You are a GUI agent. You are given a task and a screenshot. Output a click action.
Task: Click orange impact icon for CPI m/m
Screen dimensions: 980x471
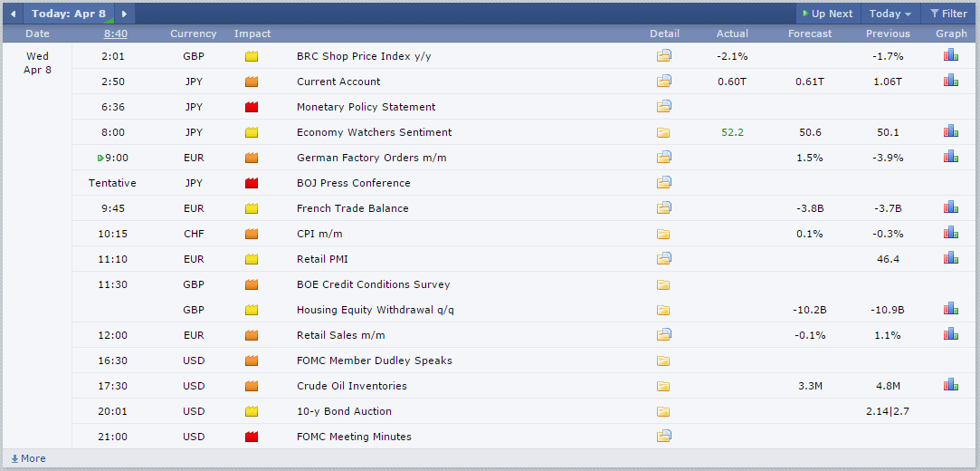coord(252,234)
